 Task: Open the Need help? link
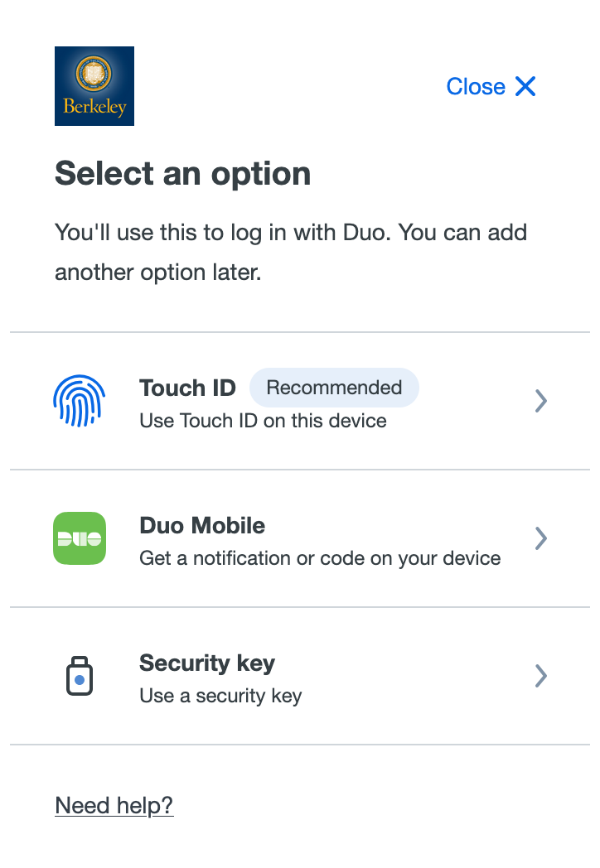[x=114, y=805]
